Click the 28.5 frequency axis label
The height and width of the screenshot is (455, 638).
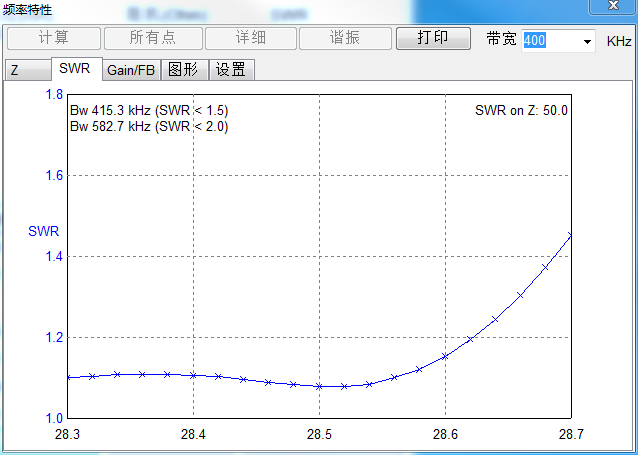tap(319, 434)
